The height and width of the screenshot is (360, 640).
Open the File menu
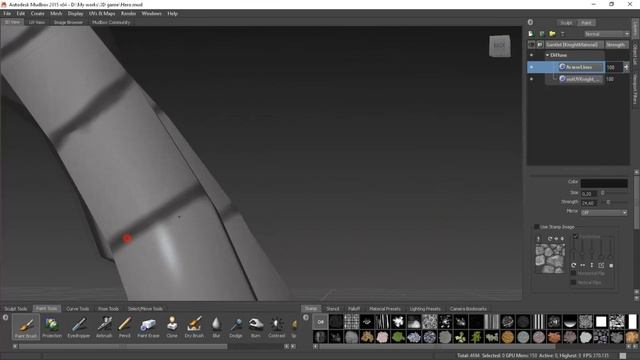[7, 13]
